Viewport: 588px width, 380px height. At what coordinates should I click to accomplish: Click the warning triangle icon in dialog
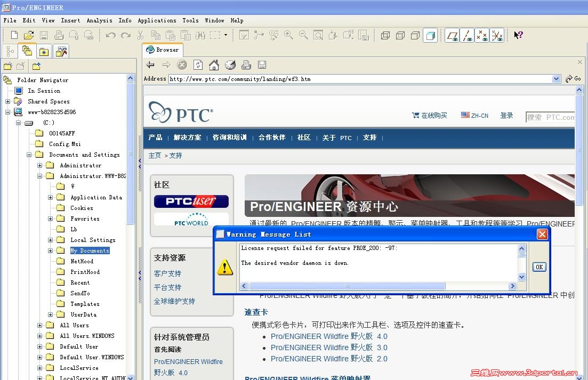225,267
